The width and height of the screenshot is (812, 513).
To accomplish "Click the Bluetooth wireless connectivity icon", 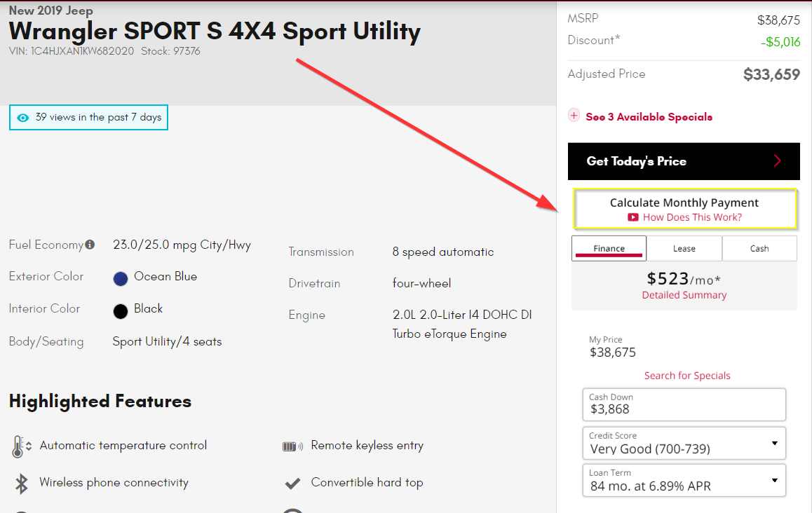I will (21, 484).
